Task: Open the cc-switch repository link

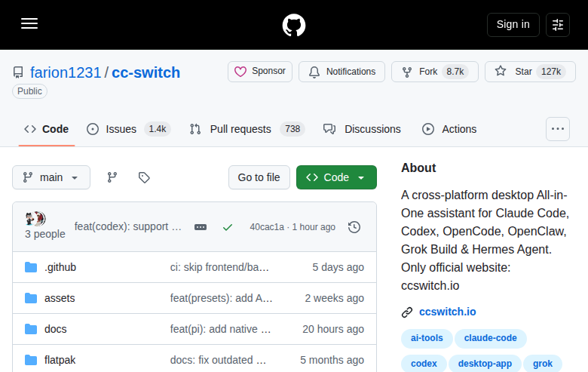Action: click(x=146, y=72)
